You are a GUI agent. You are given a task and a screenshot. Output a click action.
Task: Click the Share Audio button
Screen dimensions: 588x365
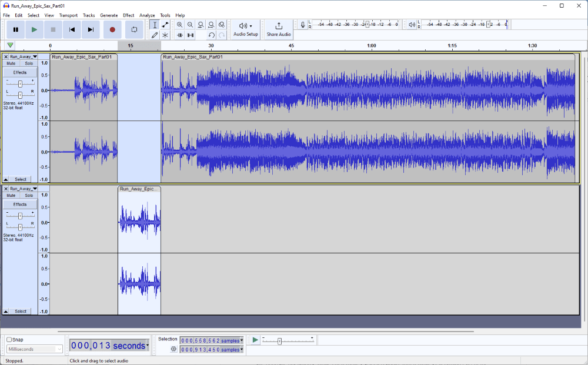tap(279, 29)
